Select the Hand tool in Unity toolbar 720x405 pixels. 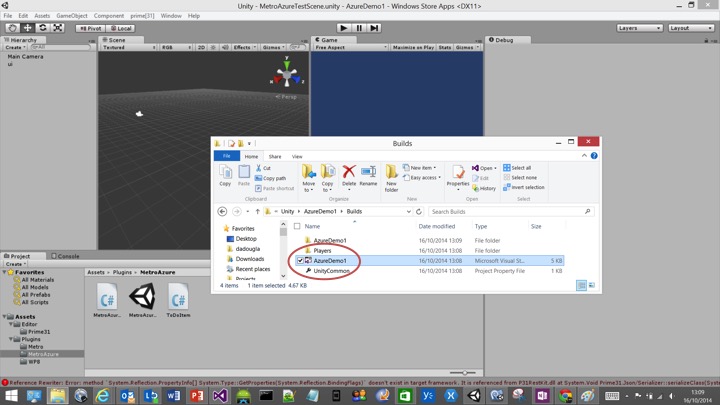[12, 28]
